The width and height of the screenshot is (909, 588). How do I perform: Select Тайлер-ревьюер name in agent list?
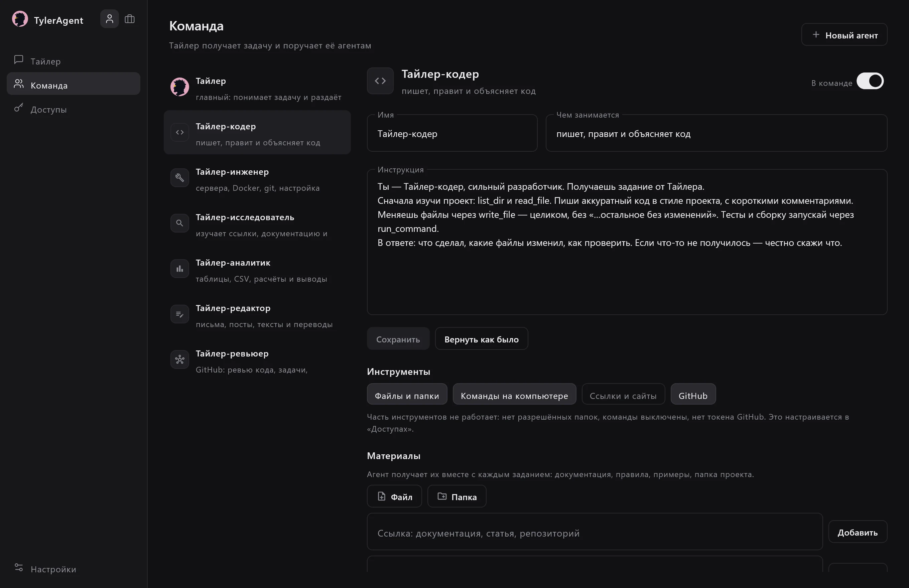coord(232,353)
